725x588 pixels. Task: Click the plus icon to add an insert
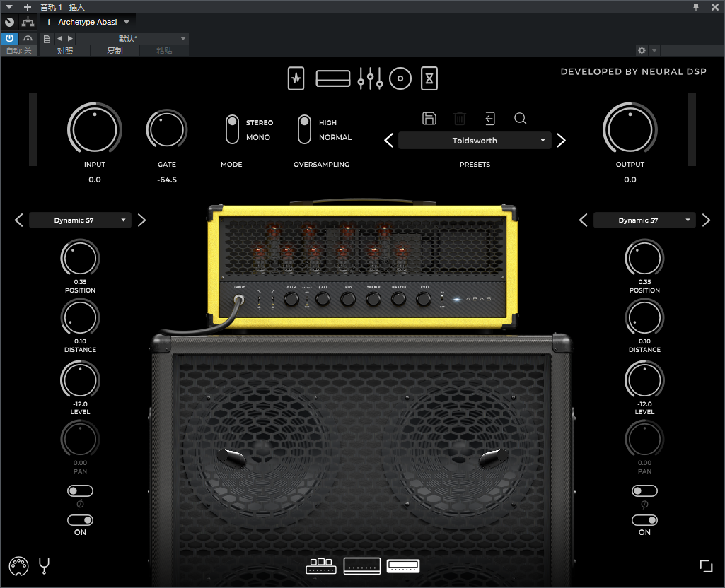point(28,7)
